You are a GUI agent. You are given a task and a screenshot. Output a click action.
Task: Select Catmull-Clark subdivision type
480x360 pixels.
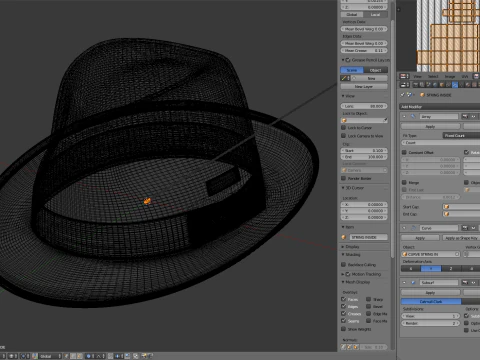pos(431,301)
